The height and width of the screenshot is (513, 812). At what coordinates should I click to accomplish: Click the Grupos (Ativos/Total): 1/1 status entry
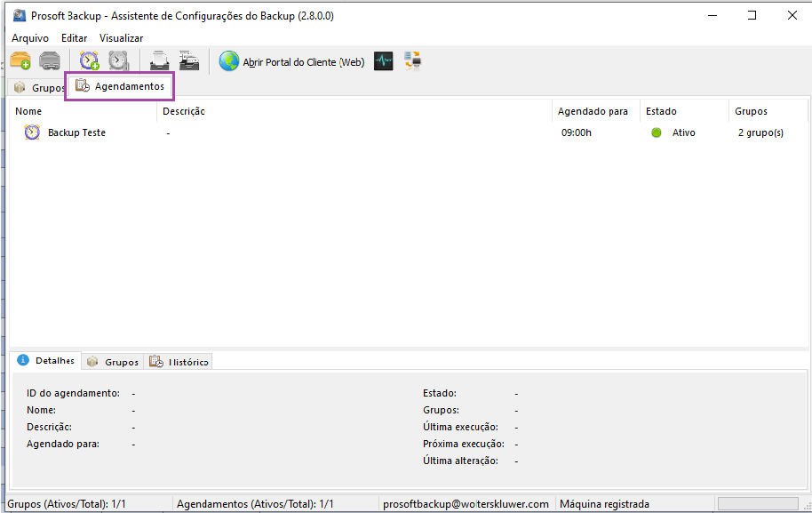67,504
